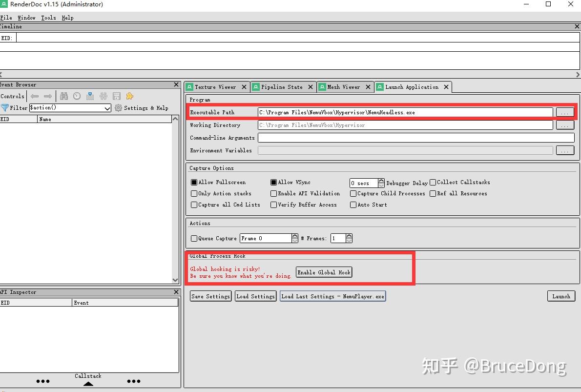
Task: Check Ref all Resources option
Action: point(433,193)
